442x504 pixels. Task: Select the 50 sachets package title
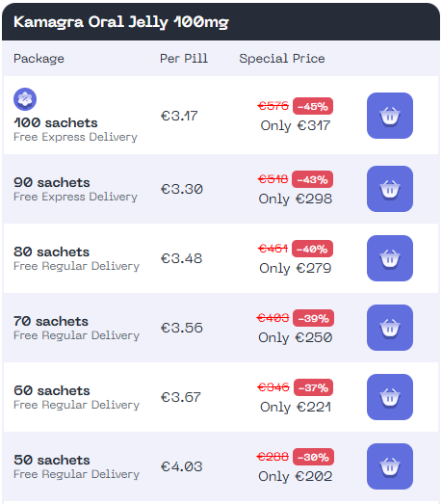[x=52, y=460]
